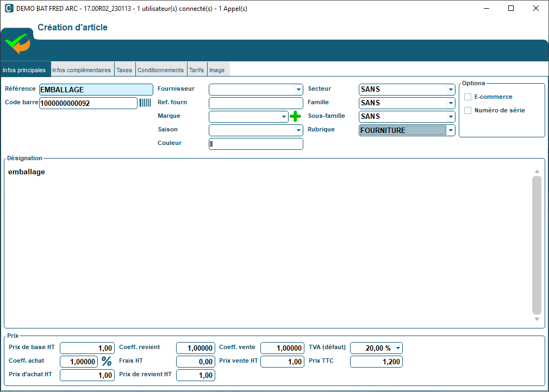This screenshot has height=392, width=549.
Task: Select the Image tab
Action: (x=217, y=70)
